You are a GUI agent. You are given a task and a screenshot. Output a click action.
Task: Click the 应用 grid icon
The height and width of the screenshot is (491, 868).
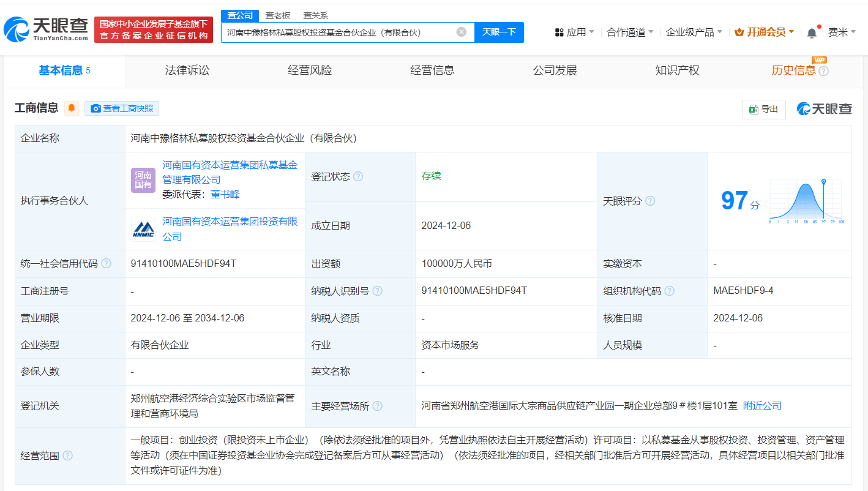pyautogui.click(x=559, y=32)
